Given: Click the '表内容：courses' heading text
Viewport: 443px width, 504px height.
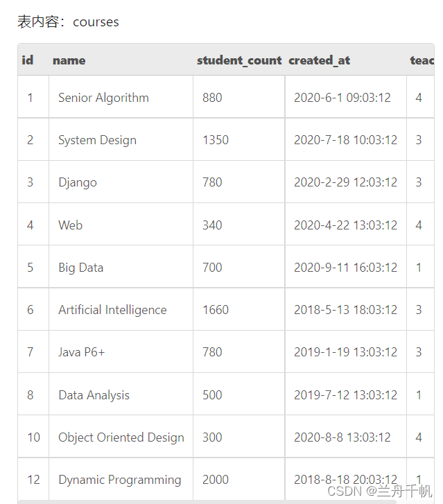Looking at the screenshot, I should coord(68,22).
